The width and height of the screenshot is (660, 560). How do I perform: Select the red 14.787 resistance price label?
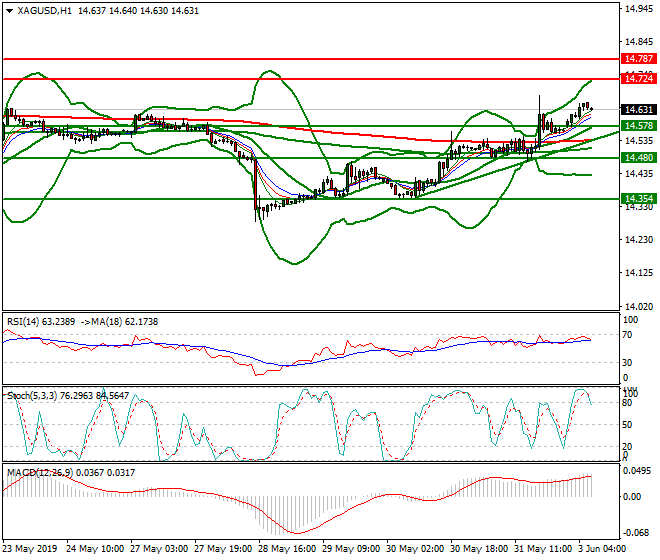tap(639, 59)
